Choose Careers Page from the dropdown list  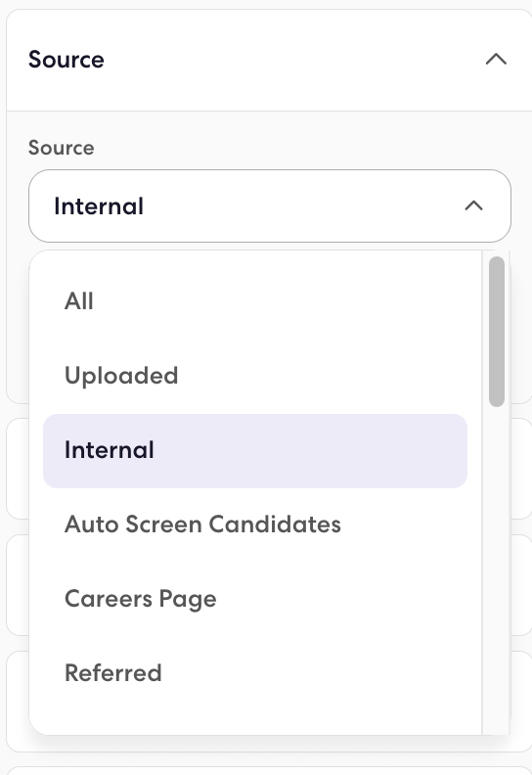(x=255, y=599)
